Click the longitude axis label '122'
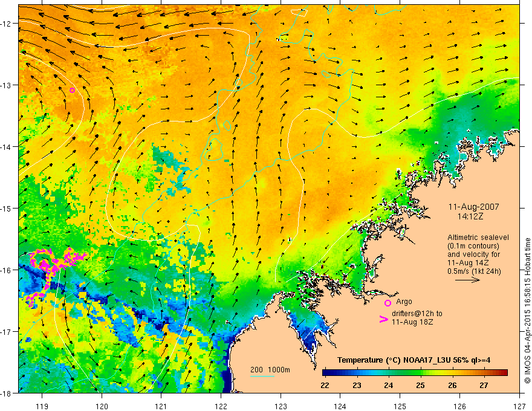The width and height of the screenshot is (532, 411). 221,406
